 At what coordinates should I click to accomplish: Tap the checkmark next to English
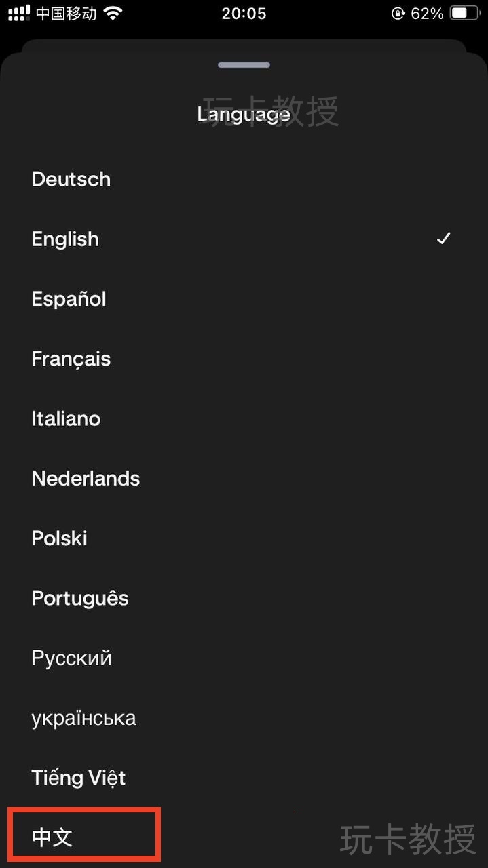coord(443,239)
